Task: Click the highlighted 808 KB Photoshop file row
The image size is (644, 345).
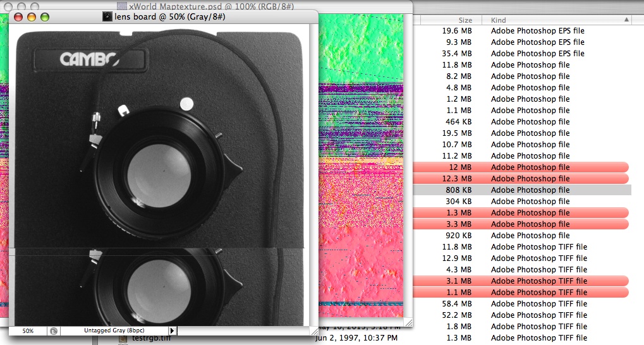Action: [x=522, y=190]
